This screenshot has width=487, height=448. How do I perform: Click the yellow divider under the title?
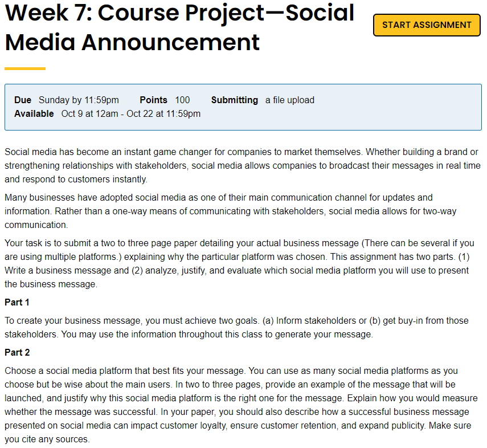[24, 68]
